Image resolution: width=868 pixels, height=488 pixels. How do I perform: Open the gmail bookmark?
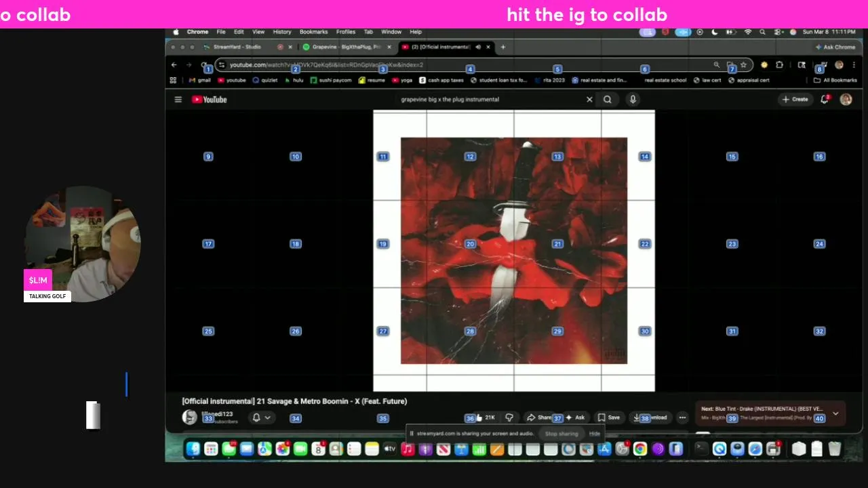pos(199,80)
